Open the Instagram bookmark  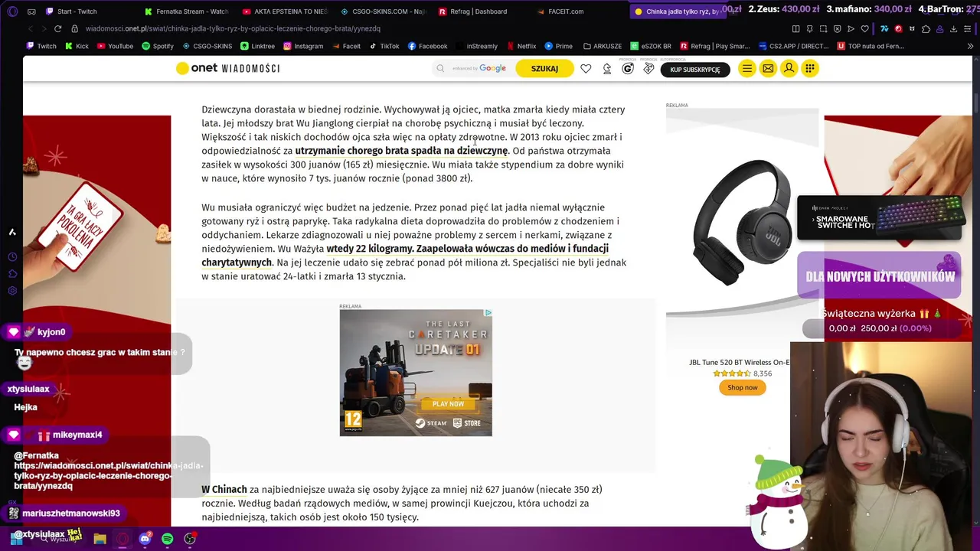click(303, 46)
